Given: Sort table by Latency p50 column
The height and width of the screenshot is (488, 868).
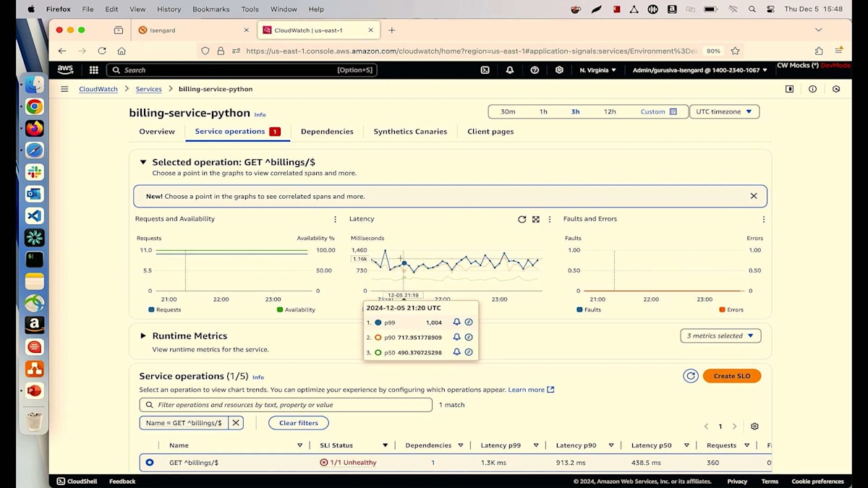Looking at the screenshot, I should [x=686, y=445].
